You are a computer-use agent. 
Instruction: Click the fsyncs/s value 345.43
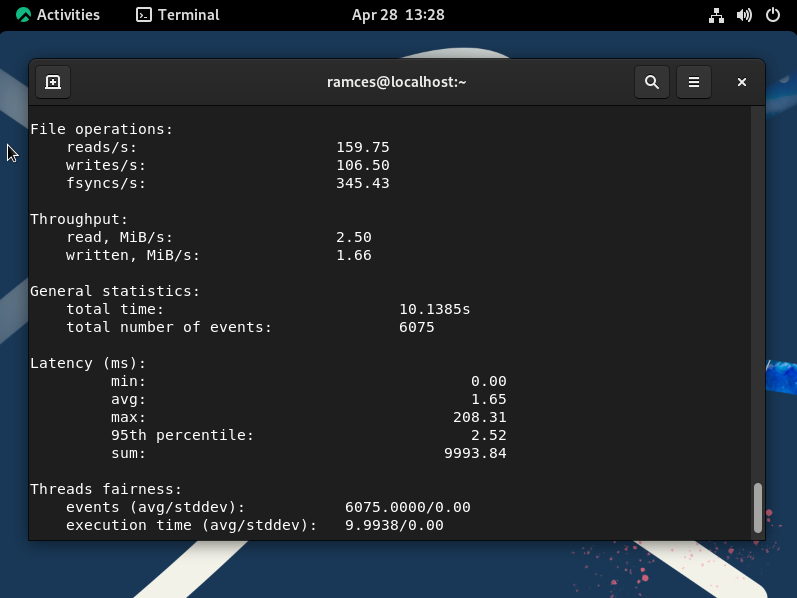point(363,183)
